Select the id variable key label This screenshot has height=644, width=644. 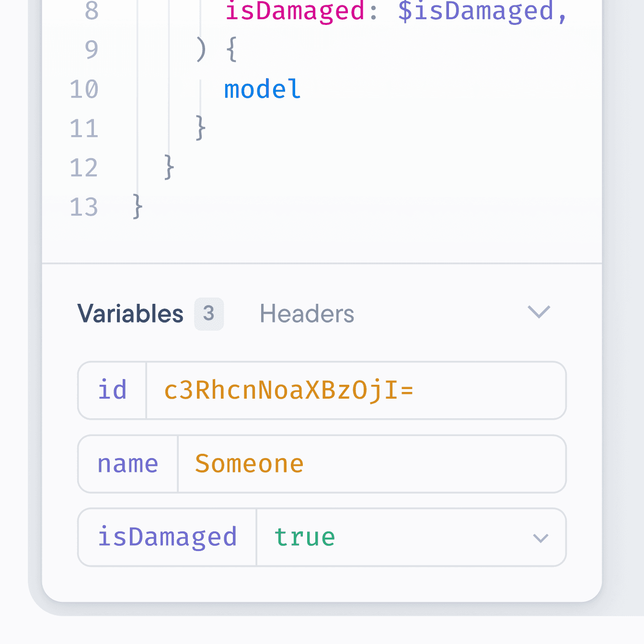click(x=112, y=391)
